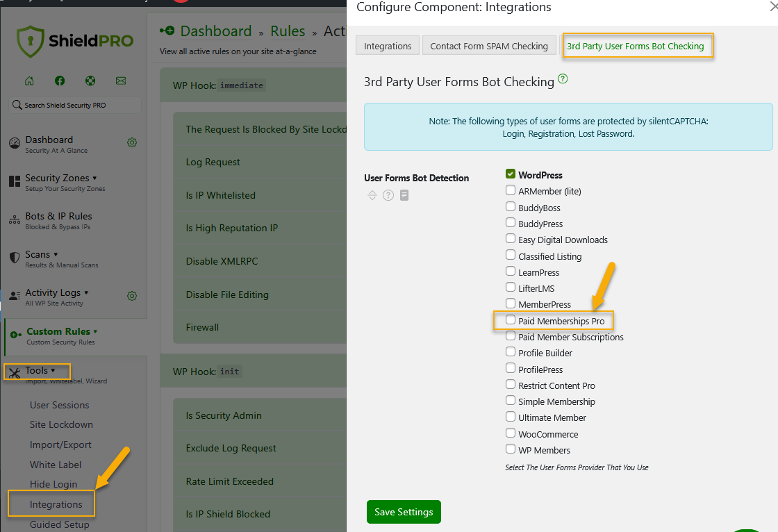Select the Is Security Admin rule row

click(260, 415)
